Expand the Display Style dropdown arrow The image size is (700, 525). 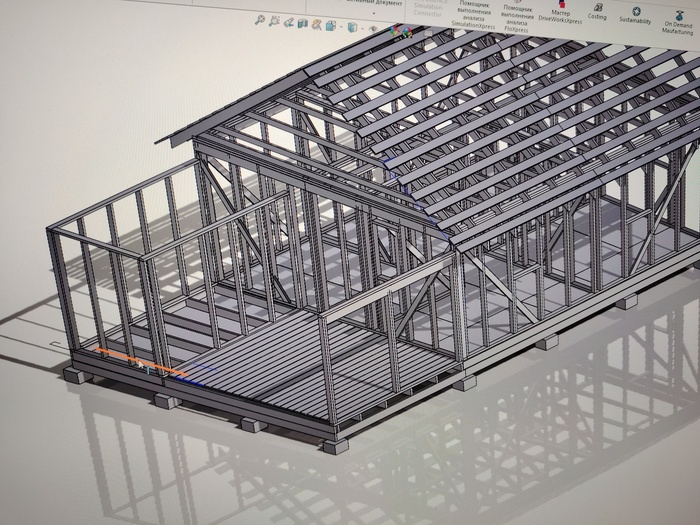pos(362,29)
